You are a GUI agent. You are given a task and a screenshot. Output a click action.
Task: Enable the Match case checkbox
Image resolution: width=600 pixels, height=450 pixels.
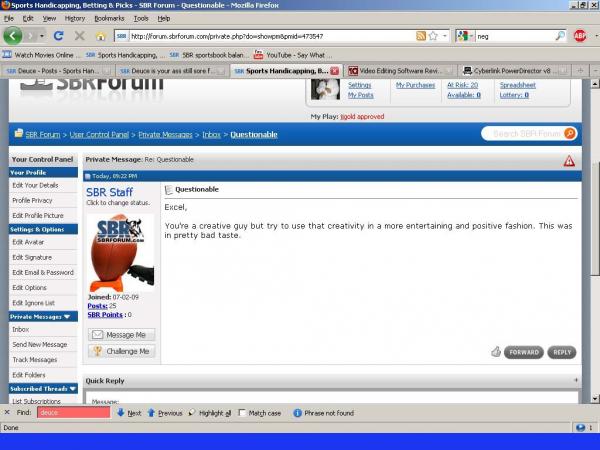coord(244,412)
